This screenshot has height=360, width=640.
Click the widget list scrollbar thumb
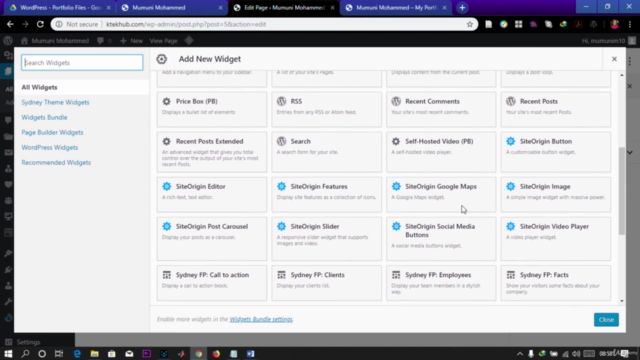point(622,191)
